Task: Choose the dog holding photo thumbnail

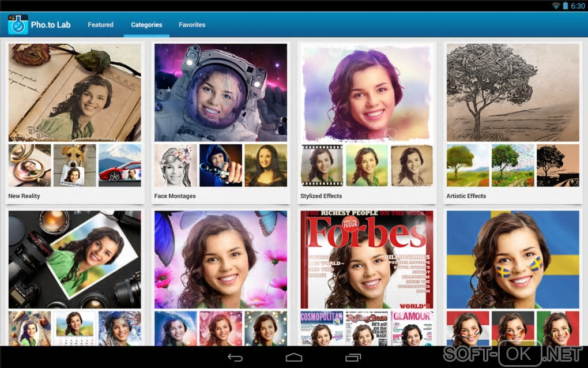Action: click(x=74, y=166)
